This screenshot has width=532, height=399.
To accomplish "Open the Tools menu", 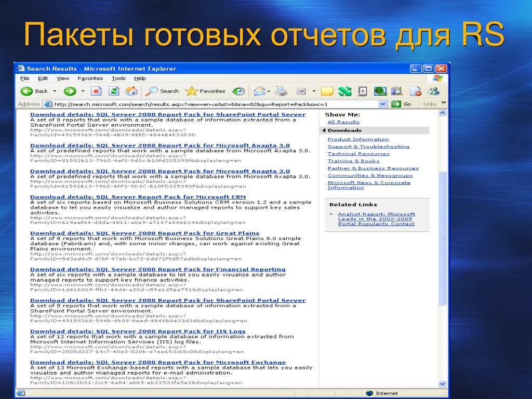I will [119, 78].
